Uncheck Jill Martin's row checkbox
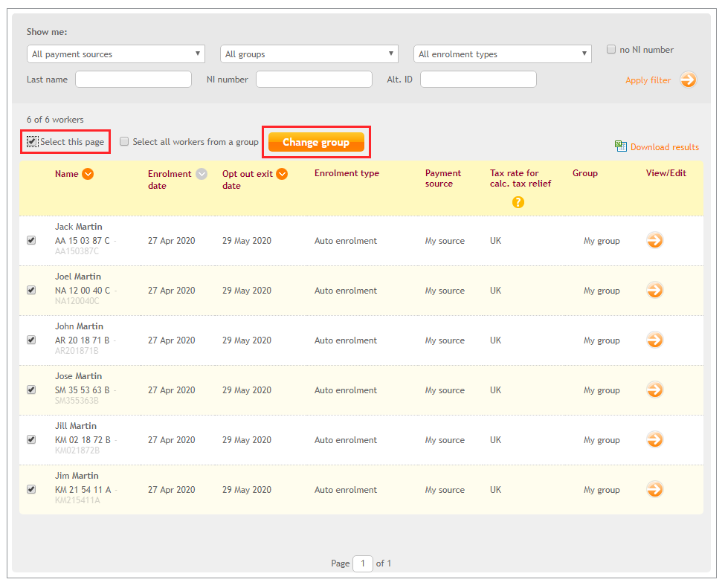 tap(31, 439)
